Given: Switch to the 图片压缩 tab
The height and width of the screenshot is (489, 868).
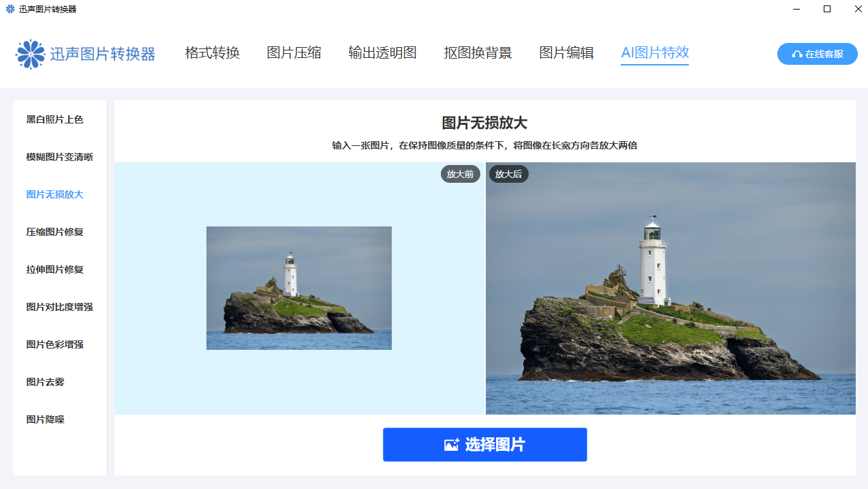Looking at the screenshot, I should click(294, 53).
